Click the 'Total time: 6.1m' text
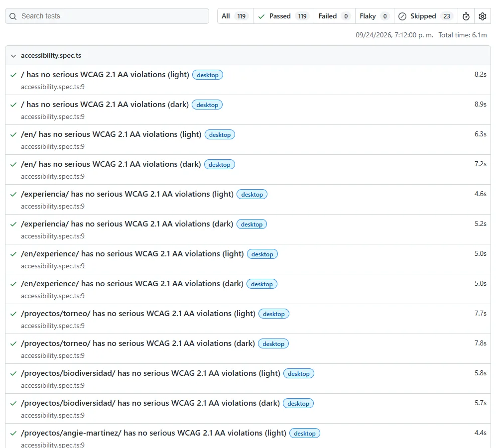 point(463,35)
